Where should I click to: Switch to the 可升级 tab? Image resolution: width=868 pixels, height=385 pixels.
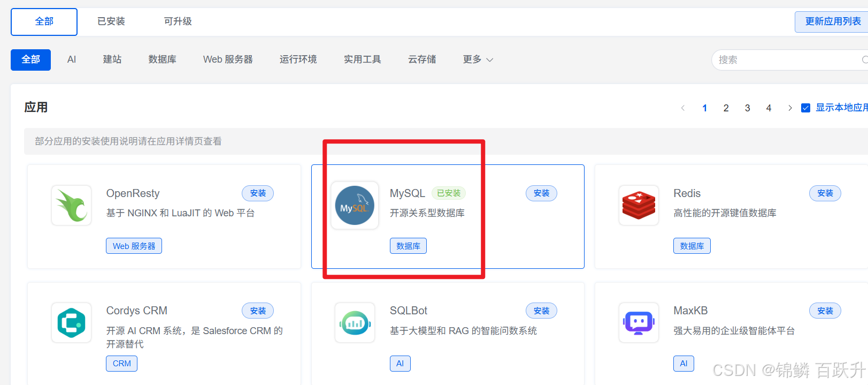178,21
